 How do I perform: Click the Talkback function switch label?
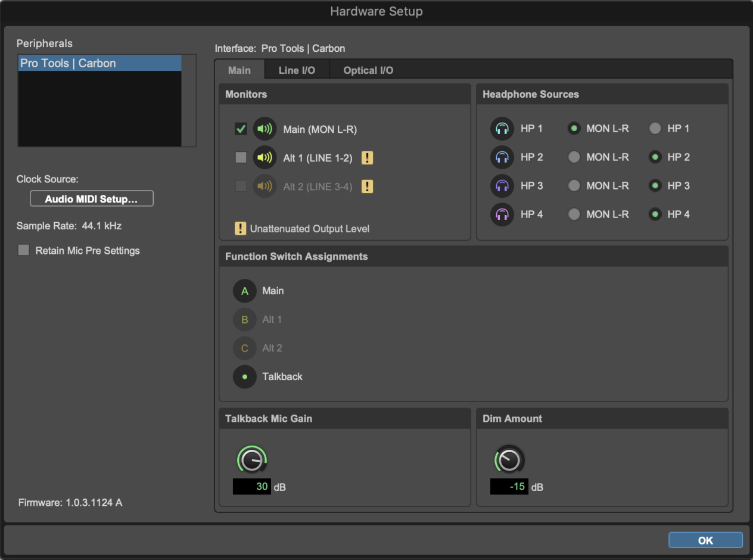tap(282, 377)
